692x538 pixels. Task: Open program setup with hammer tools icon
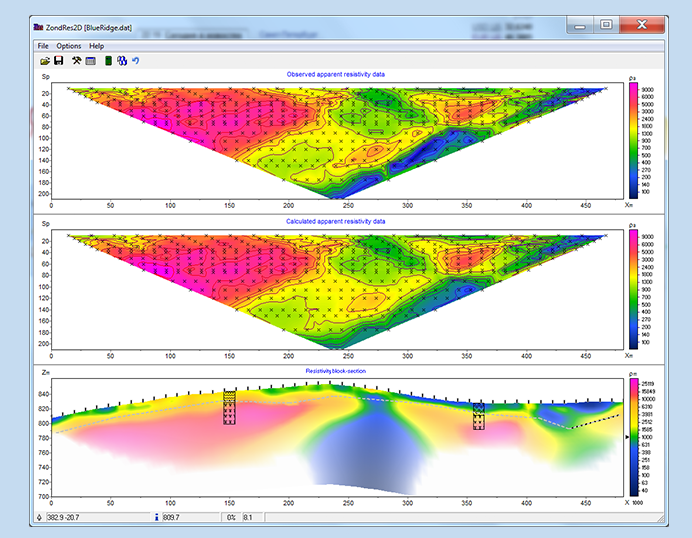[x=76, y=61]
